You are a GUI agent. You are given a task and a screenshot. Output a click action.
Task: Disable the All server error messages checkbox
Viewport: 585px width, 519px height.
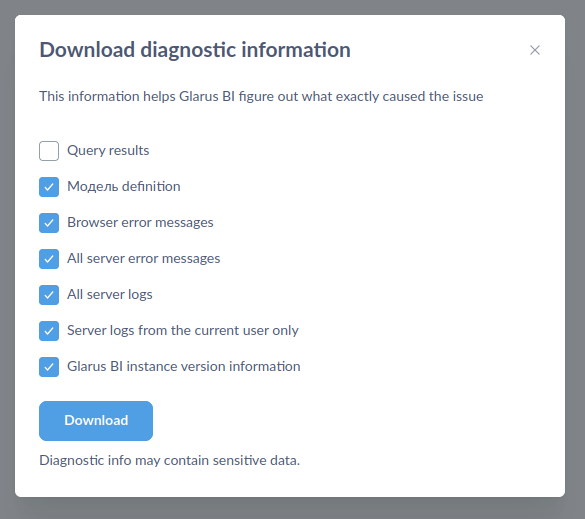[49, 259]
